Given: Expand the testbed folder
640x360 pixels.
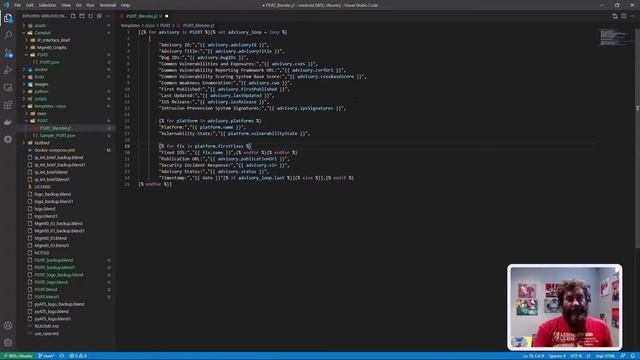Looking at the screenshot, I should pyautogui.click(x=42, y=143).
